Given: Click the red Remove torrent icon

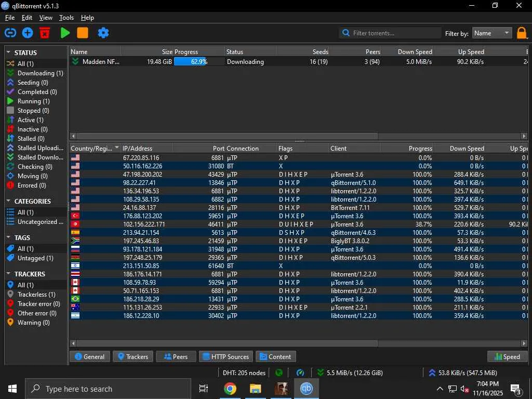Looking at the screenshot, I should [x=45, y=33].
